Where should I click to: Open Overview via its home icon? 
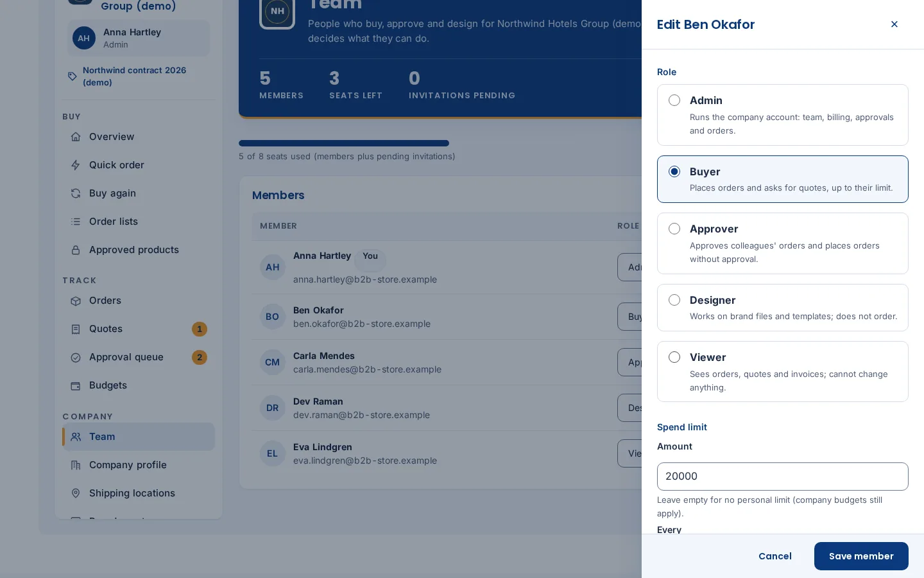point(76,137)
